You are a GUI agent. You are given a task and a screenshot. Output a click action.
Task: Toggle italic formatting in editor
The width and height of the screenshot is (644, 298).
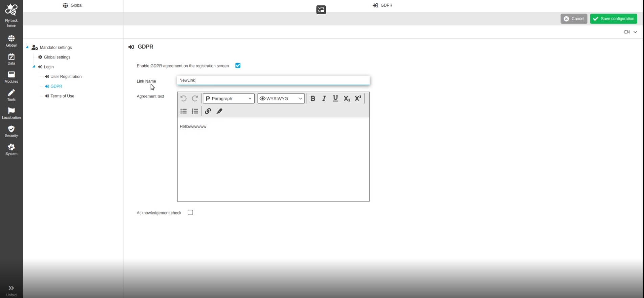pyautogui.click(x=324, y=98)
